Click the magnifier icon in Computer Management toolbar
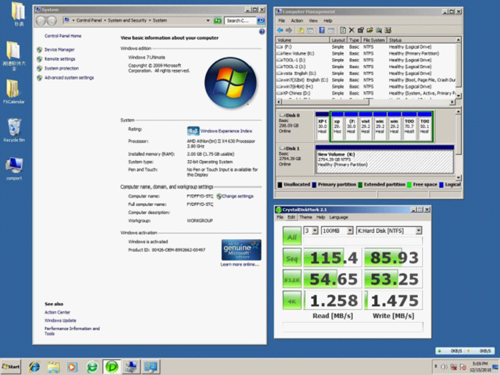 point(379,30)
